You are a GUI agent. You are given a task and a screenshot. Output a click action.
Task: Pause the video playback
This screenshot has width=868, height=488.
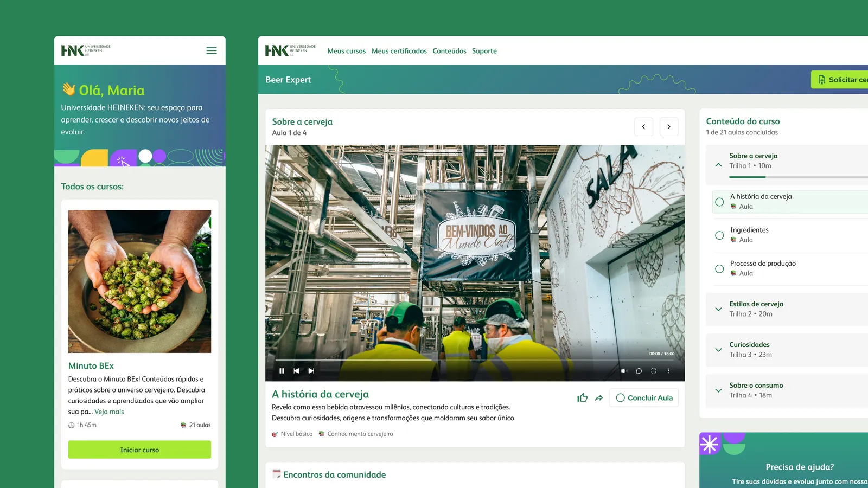pyautogui.click(x=282, y=371)
